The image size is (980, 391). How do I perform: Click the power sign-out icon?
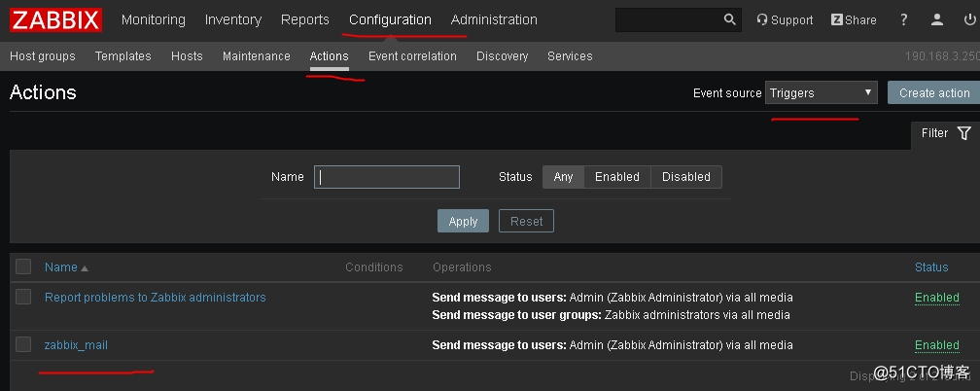(x=969, y=20)
